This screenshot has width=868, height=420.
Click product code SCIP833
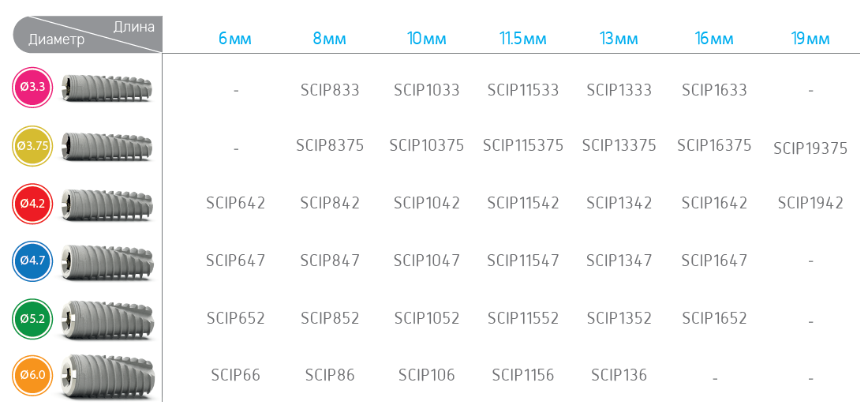pyautogui.click(x=330, y=90)
